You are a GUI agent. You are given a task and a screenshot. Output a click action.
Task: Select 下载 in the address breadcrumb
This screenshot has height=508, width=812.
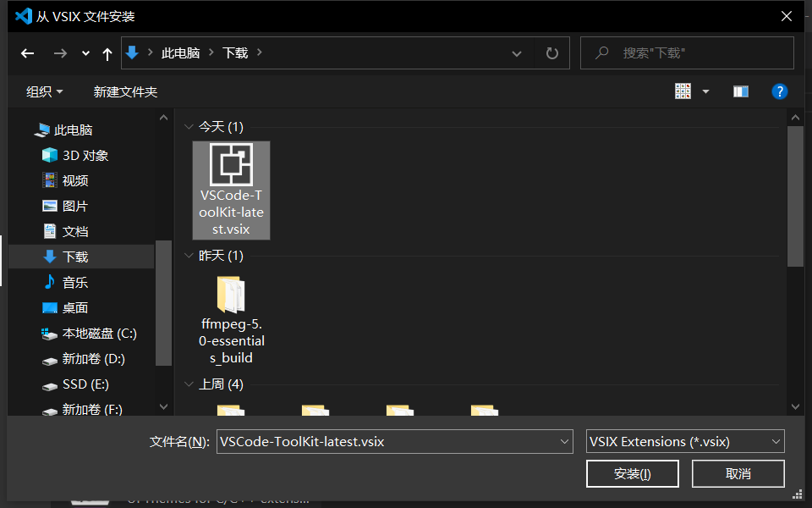click(x=235, y=52)
